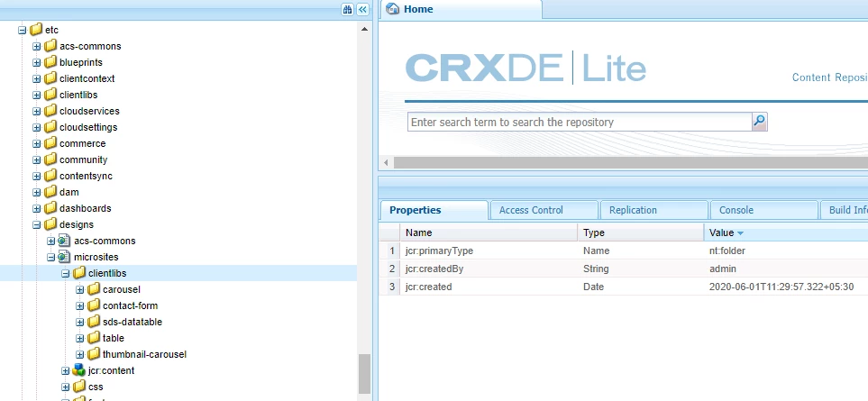The width and height of the screenshot is (868, 401).
Task: Click the etc folder icon
Action: tap(36, 30)
